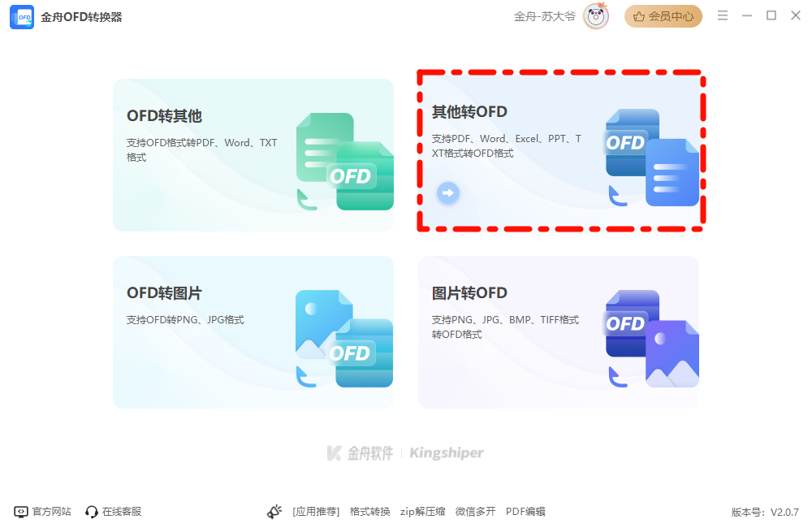Open the PDF编辑 recommended app link
Viewport: 812px width, 528px height.
[525, 512]
